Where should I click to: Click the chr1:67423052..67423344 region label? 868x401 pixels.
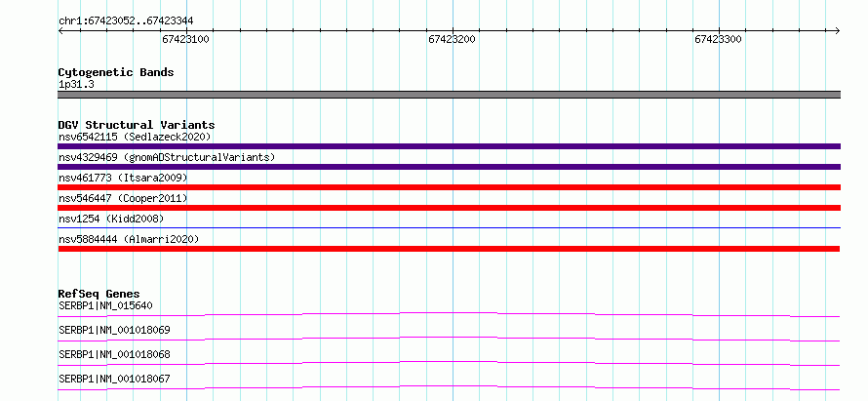coord(126,21)
